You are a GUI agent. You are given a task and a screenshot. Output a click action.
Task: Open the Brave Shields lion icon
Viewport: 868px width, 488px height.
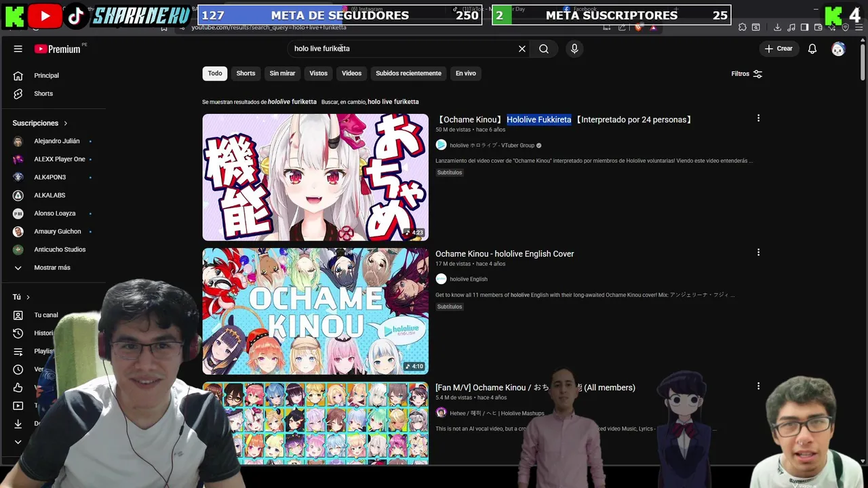coord(638,28)
